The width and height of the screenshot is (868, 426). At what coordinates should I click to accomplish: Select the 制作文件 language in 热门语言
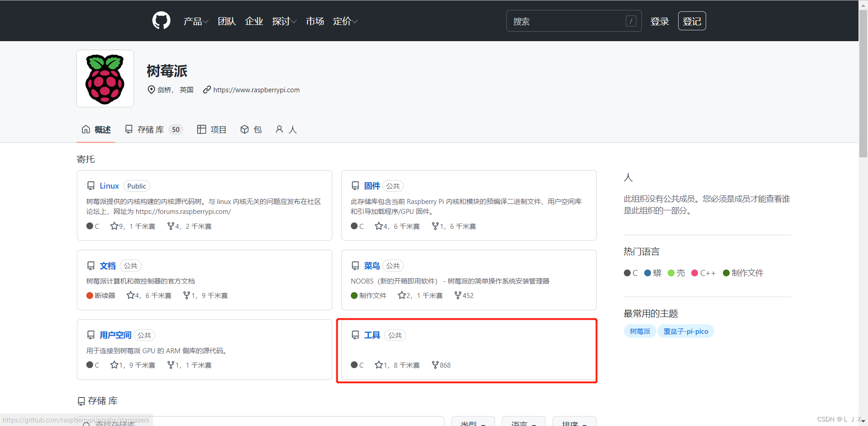(x=744, y=273)
